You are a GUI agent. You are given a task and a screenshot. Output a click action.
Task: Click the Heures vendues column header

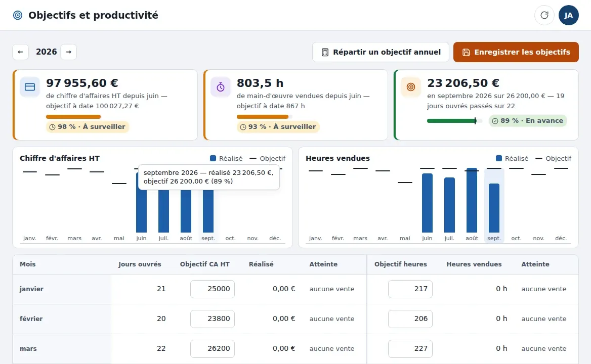pyautogui.click(x=474, y=264)
